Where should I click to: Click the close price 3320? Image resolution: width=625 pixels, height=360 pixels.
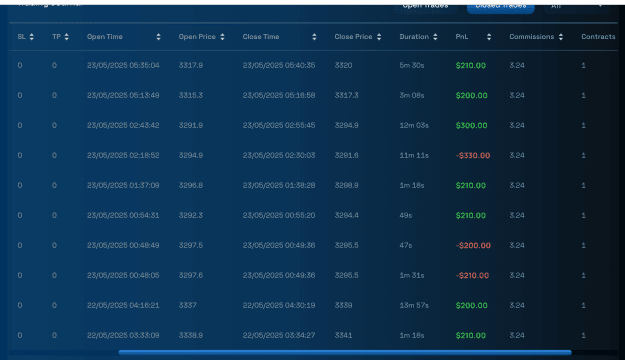tap(343, 65)
